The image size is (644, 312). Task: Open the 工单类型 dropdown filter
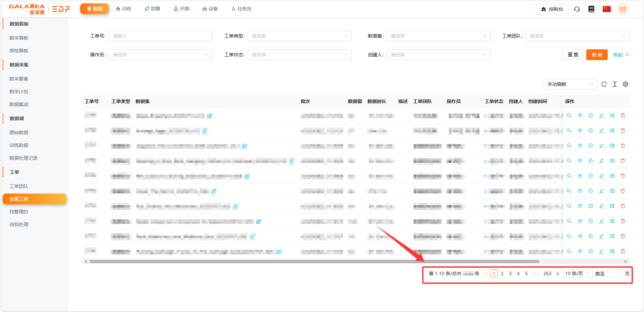299,36
